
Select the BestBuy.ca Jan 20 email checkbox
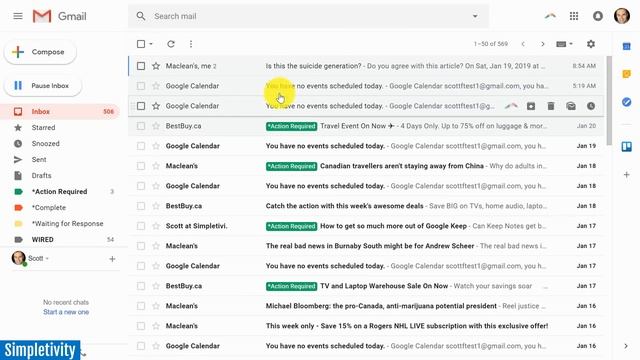(x=141, y=126)
